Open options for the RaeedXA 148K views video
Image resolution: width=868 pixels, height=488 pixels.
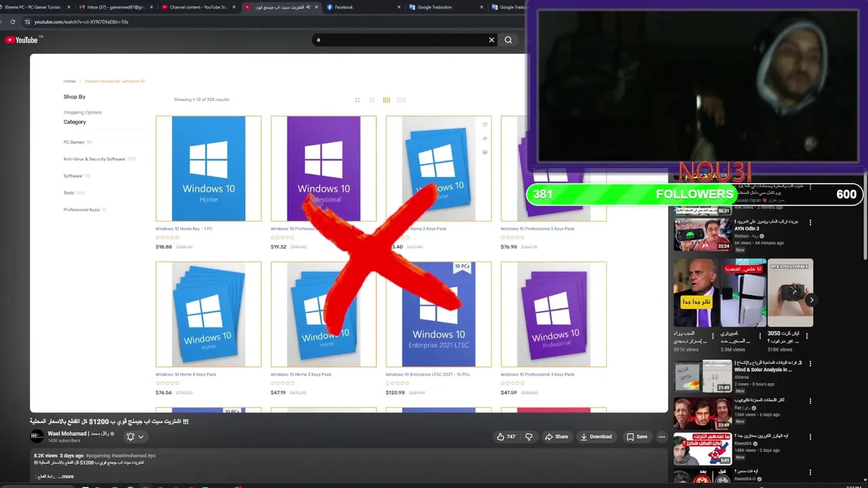coord(810,437)
